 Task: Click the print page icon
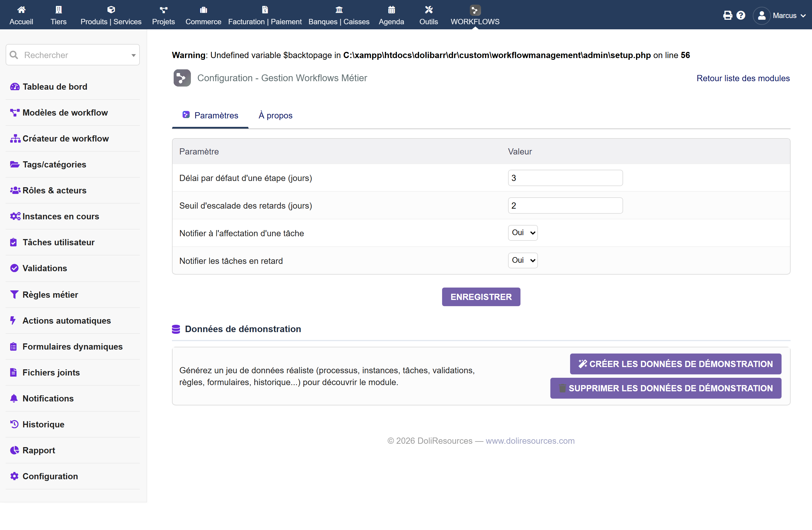[727, 15]
